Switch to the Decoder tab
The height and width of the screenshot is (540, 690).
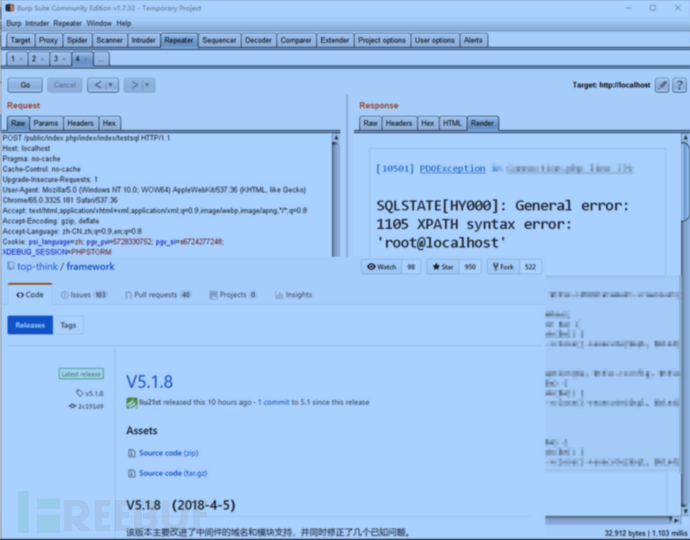point(258,40)
